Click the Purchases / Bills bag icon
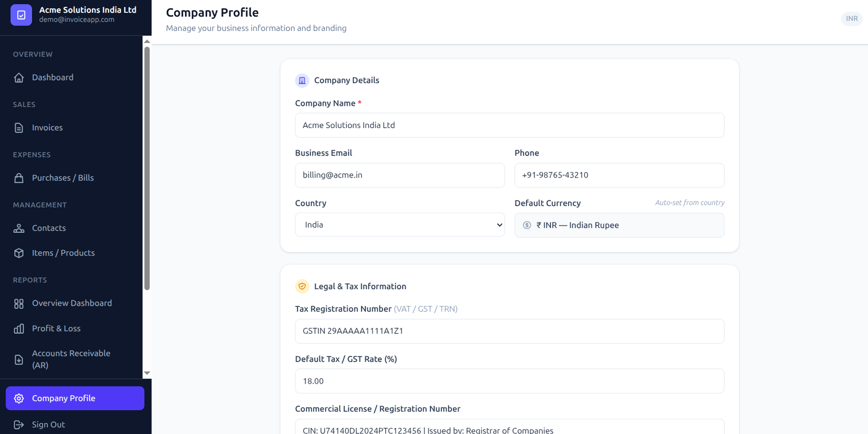This screenshot has width=868, height=434. [x=19, y=178]
